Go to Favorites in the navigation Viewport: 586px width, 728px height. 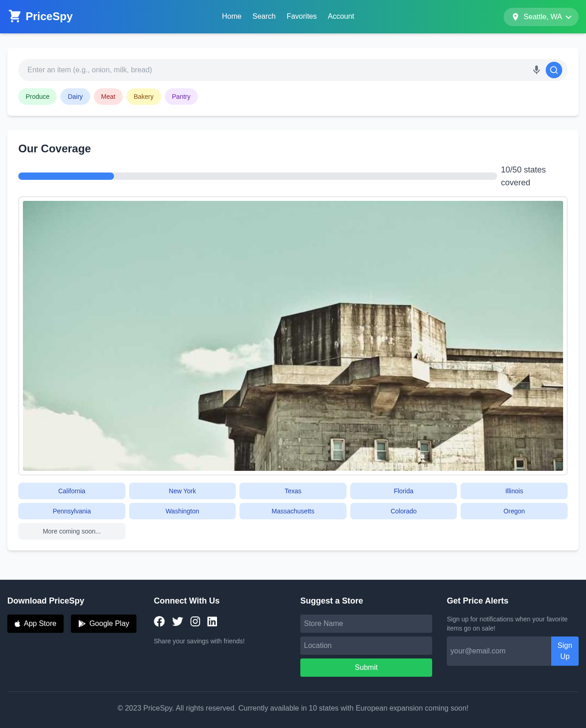[x=301, y=16]
